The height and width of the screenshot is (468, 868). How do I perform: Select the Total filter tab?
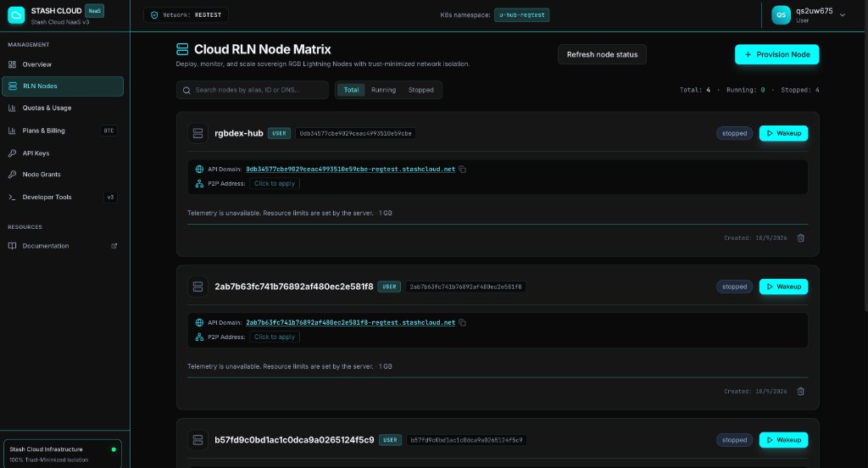351,90
